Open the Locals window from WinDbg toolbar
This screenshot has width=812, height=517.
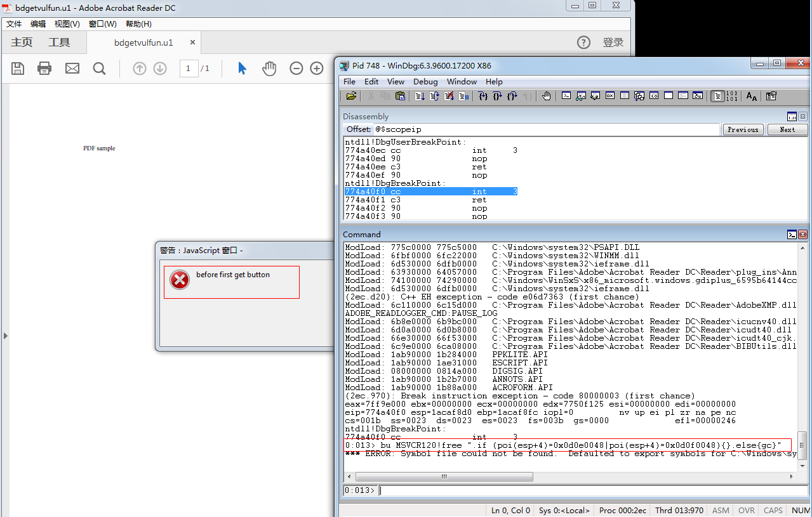pos(595,96)
